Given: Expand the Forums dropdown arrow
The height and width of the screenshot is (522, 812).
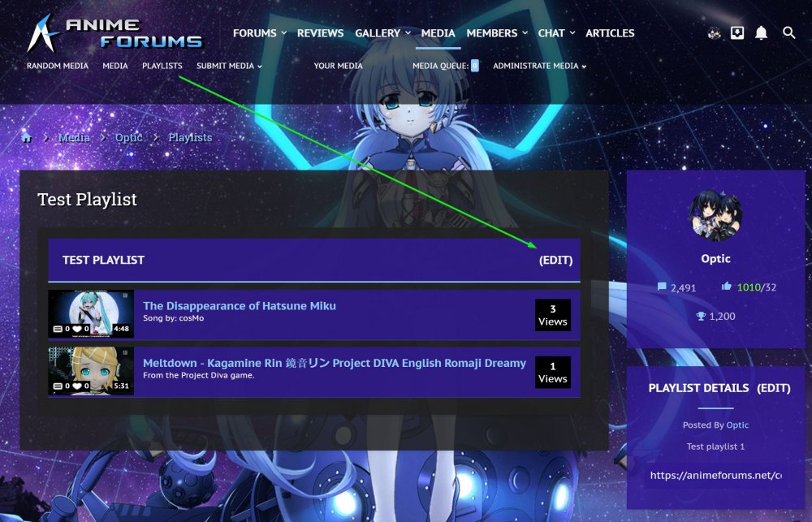Looking at the screenshot, I should tap(283, 33).
